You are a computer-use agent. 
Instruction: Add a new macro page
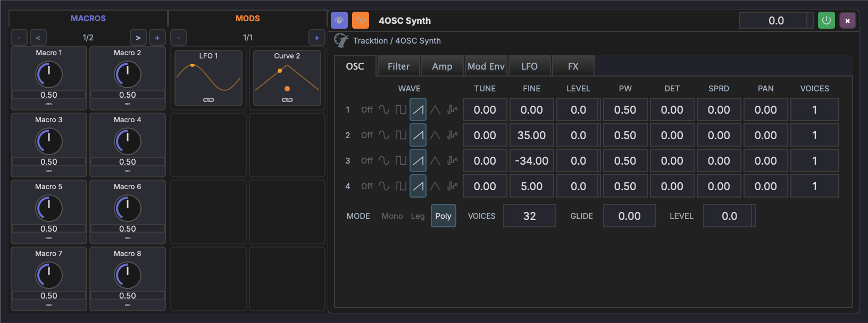(x=157, y=38)
